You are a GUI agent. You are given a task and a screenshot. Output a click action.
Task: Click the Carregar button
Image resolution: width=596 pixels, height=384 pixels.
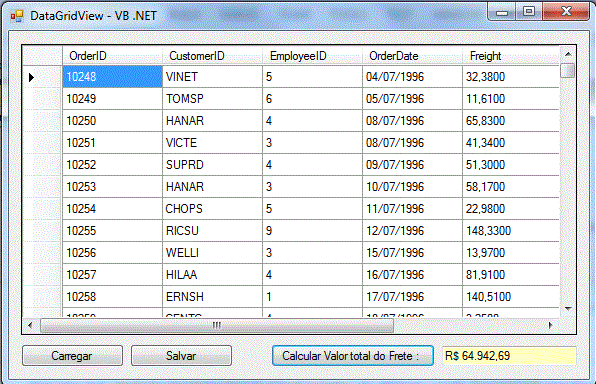click(x=72, y=356)
